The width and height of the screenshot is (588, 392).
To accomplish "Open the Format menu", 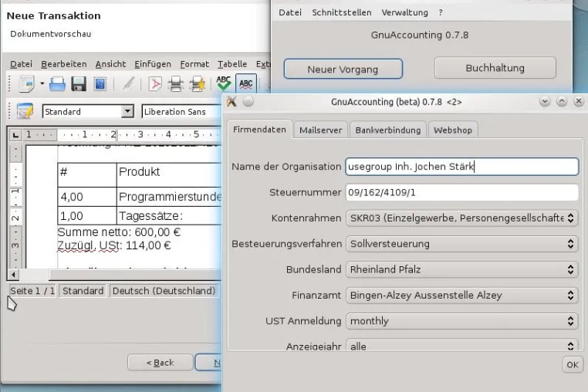I will [x=194, y=64].
